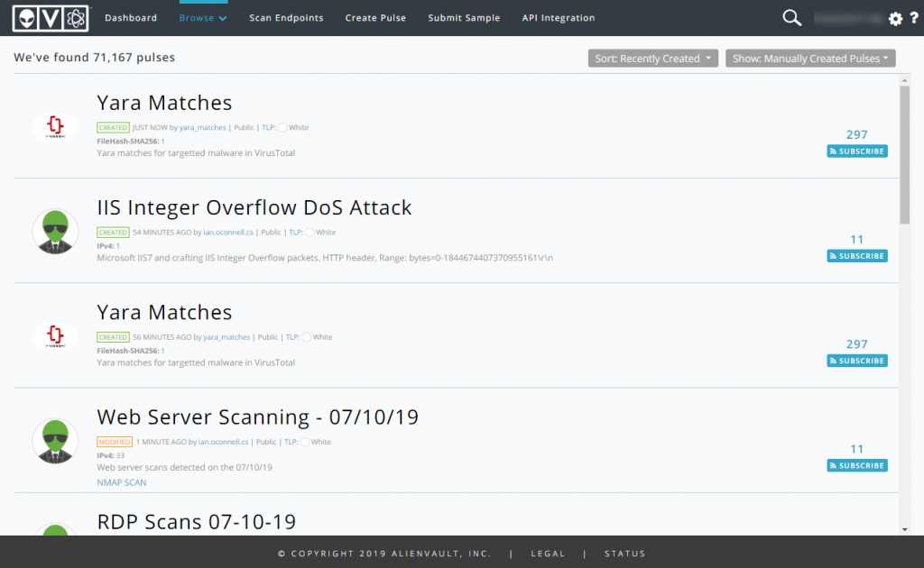Screen dimensions: 924x568
Task: Open Web Server Scanning - 07/10/19 title
Action: (x=257, y=417)
